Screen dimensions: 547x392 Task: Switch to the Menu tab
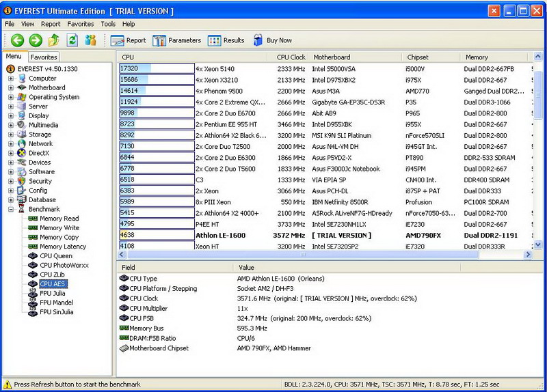[14, 56]
